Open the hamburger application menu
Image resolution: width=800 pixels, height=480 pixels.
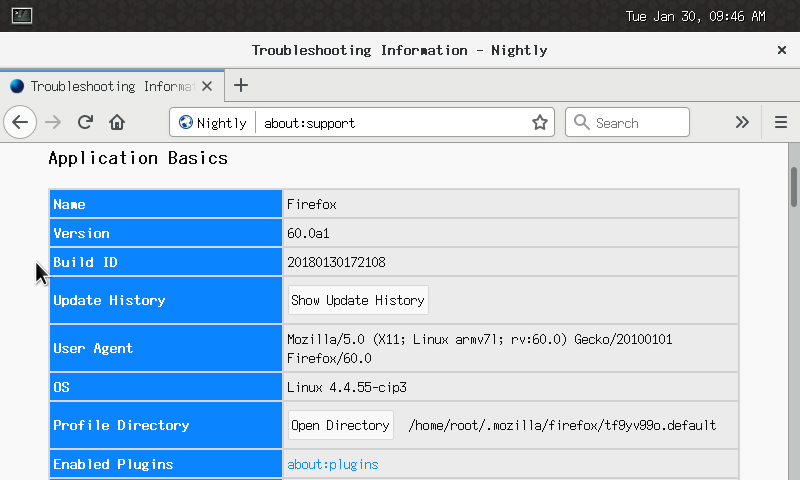point(781,122)
